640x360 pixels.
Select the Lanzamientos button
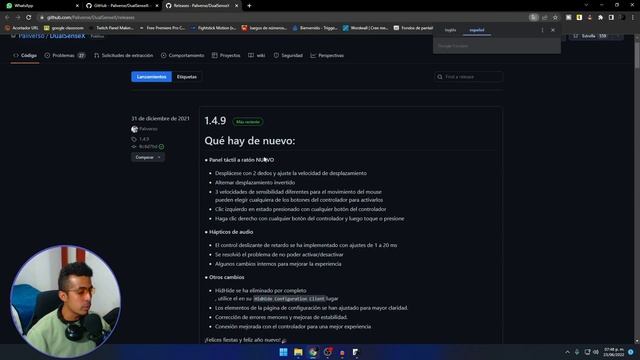[x=151, y=77]
